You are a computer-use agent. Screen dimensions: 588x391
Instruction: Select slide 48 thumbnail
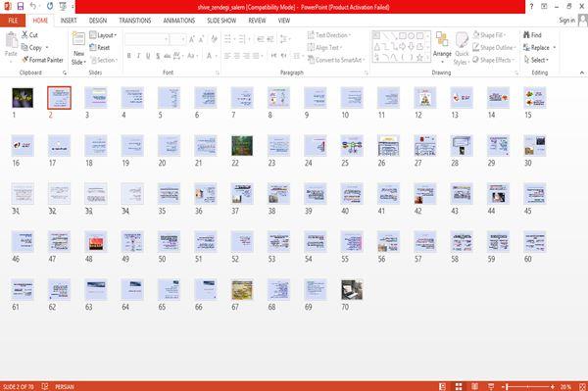coord(96,242)
